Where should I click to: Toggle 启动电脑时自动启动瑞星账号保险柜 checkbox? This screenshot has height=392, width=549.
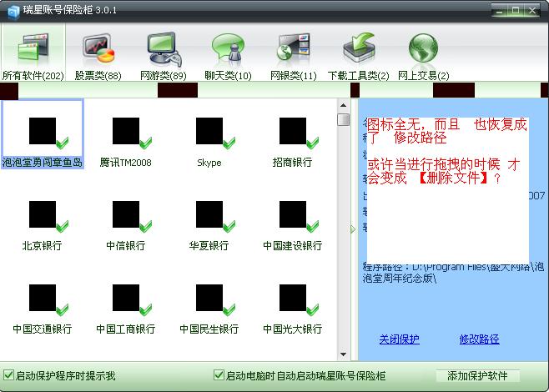(x=219, y=375)
